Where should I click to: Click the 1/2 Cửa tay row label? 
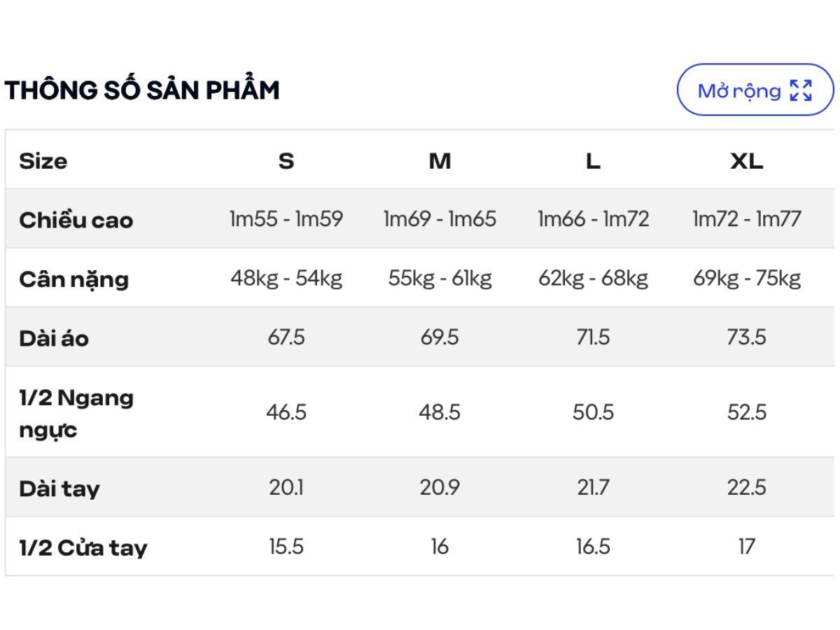pos(83,547)
